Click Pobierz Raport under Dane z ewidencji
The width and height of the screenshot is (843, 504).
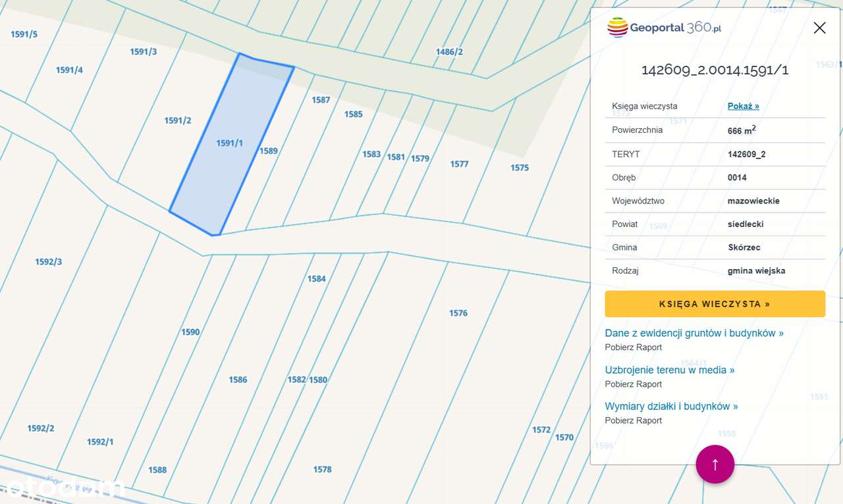[634, 347]
